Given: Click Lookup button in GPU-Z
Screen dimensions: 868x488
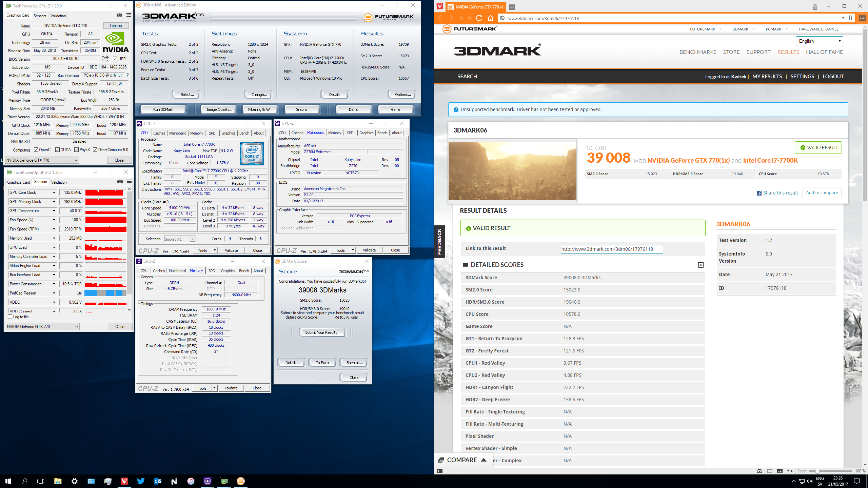Looking at the screenshot, I should (x=116, y=26).
